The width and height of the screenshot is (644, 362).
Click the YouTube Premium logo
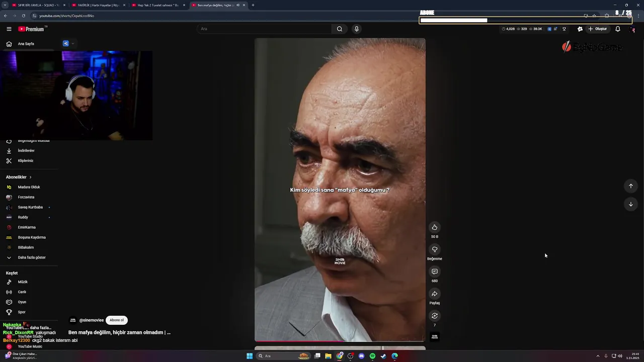tap(32, 29)
